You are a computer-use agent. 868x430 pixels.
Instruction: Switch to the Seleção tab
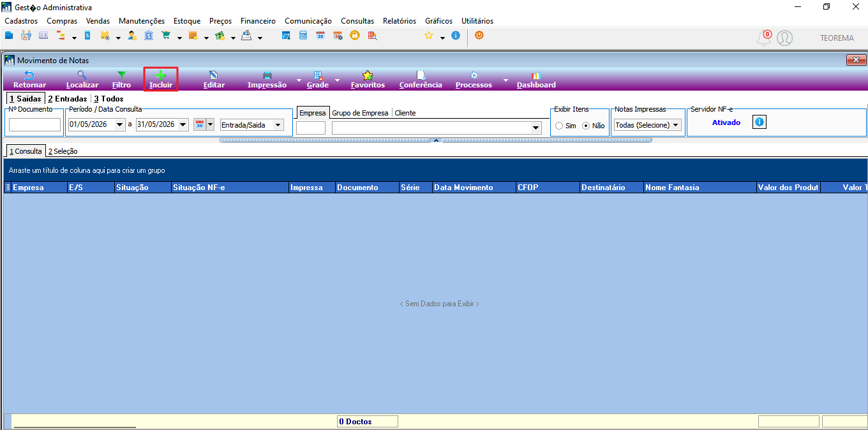click(x=63, y=151)
